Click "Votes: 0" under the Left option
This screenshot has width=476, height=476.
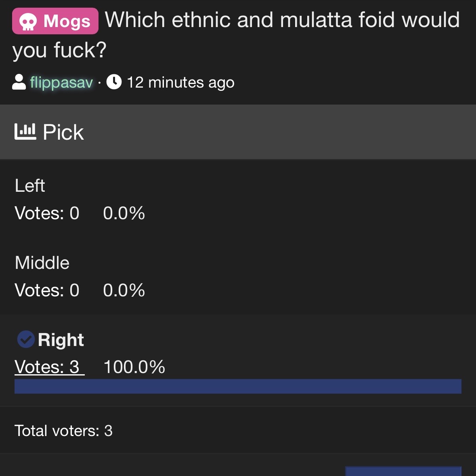click(47, 213)
